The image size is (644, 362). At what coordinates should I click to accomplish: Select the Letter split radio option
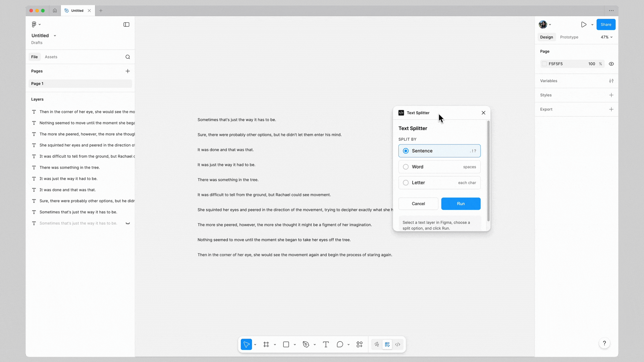pyautogui.click(x=406, y=183)
